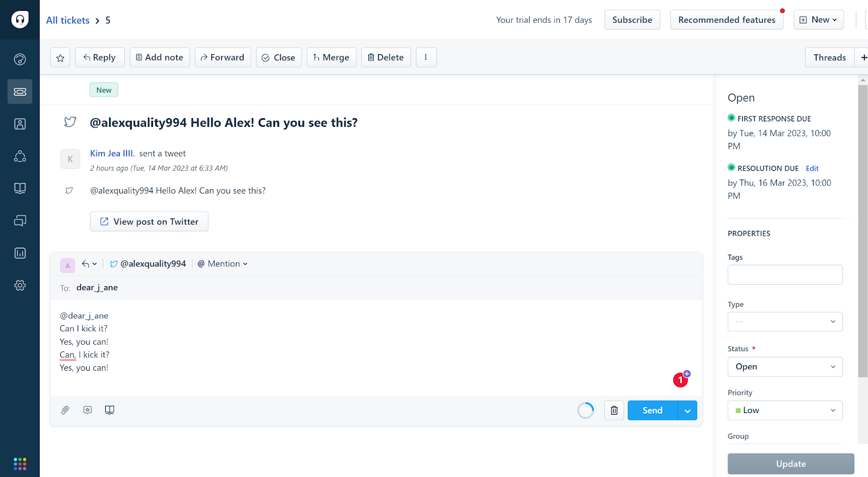Viewport: 868px width, 477px height.
Task: Star this ticket with the star icon
Action: [60, 57]
